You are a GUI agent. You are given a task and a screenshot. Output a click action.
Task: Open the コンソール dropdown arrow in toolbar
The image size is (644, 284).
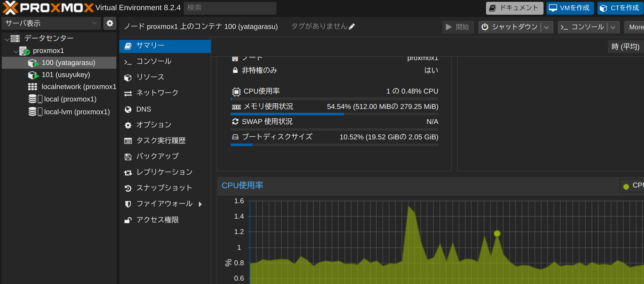point(613,27)
